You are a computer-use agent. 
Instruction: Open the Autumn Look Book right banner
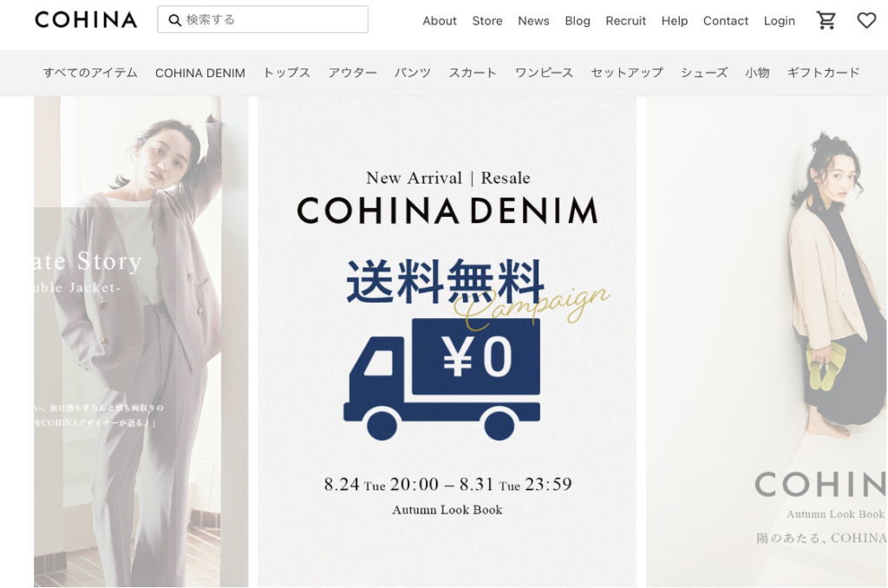(767, 342)
